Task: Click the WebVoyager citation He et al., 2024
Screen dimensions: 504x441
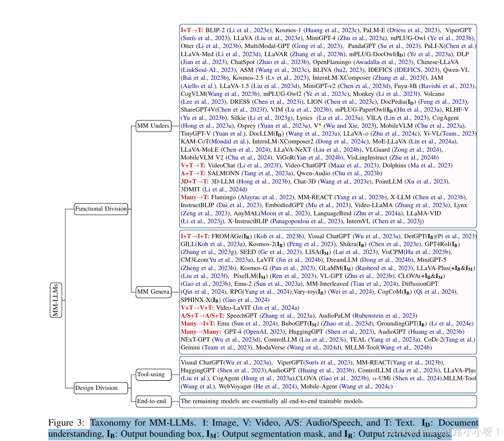Action: pos(275,387)
